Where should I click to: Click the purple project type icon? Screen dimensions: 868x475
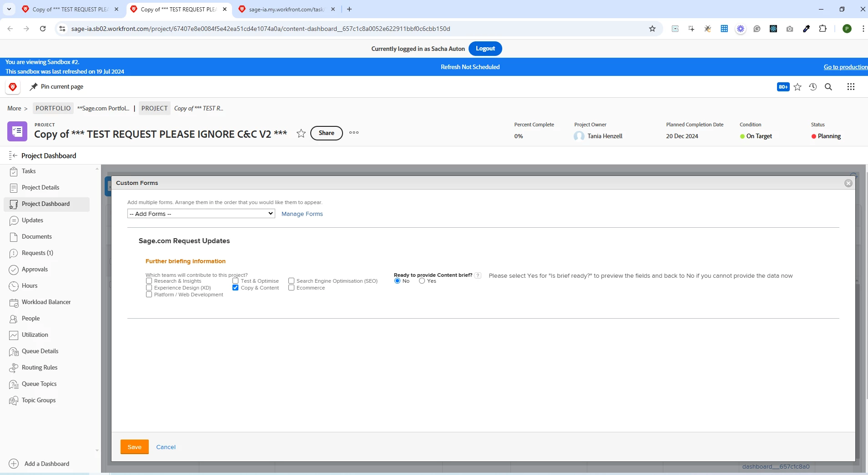pos(17,131)
